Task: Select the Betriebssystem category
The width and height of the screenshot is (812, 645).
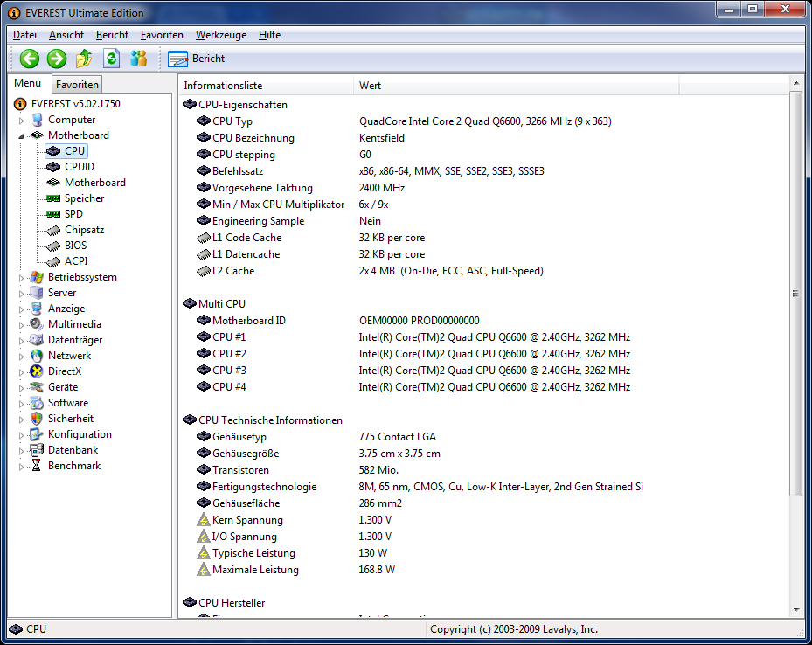Action: 82,277
